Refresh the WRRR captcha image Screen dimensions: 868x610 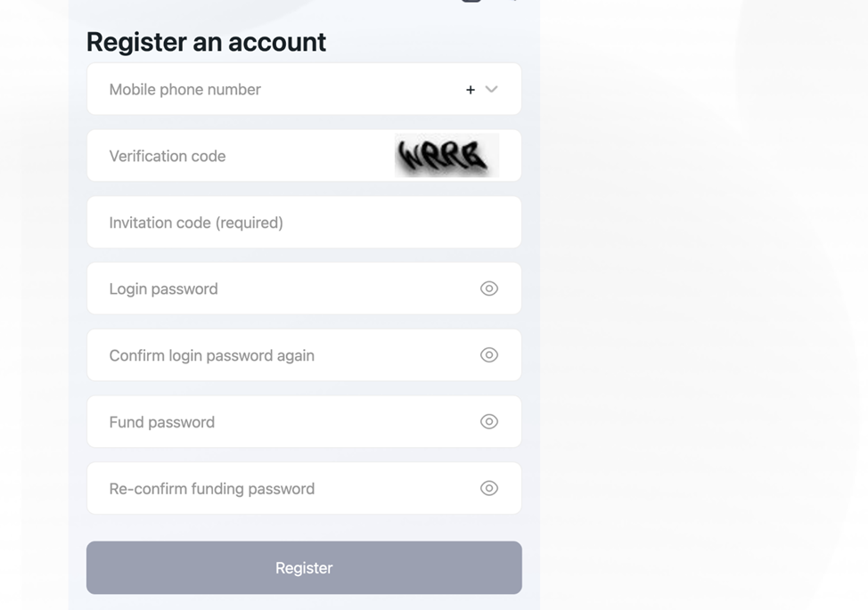[x=446, y=156]
